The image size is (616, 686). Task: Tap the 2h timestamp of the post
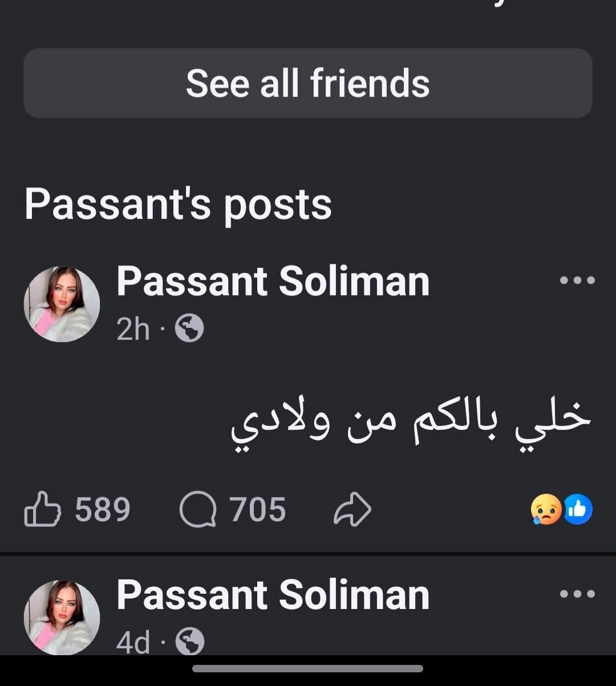[x=133, y=330]
